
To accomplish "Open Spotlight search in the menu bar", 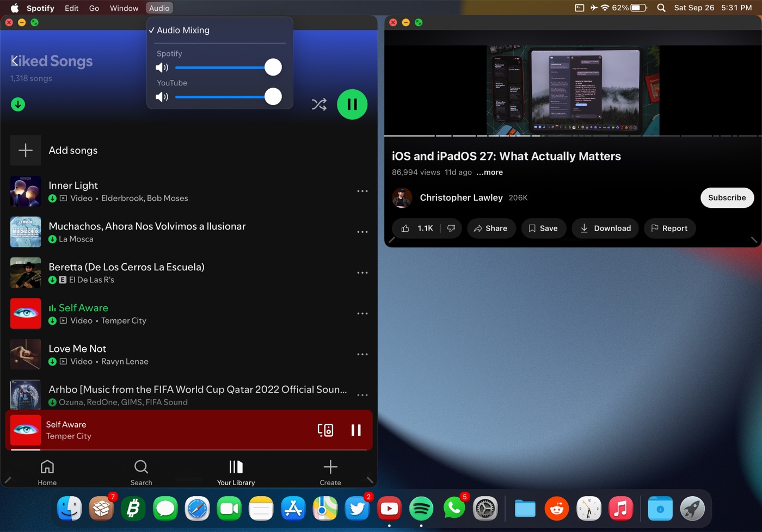I will 661,8.
